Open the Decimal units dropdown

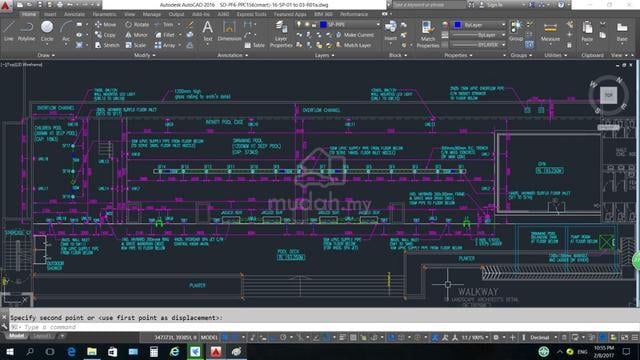pos(543,338)
